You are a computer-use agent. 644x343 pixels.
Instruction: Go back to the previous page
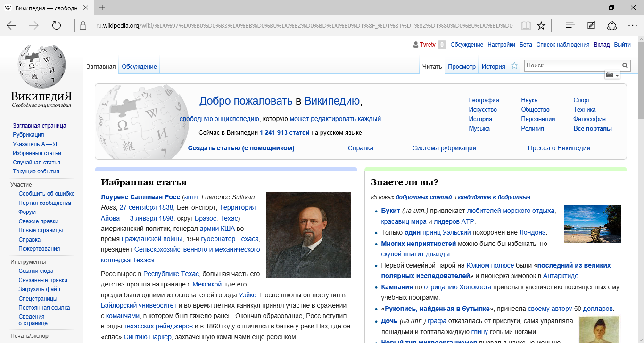pos(11,25)
